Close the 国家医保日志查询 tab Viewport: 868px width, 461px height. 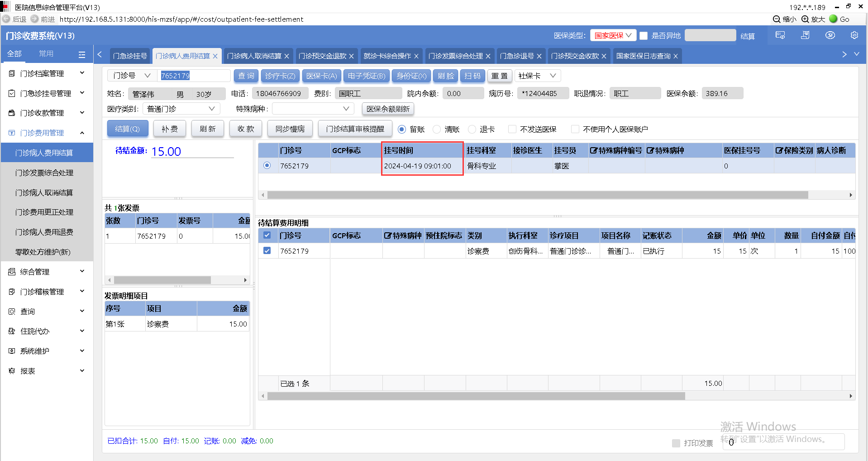pyautogui.click(x=676, y=56)
